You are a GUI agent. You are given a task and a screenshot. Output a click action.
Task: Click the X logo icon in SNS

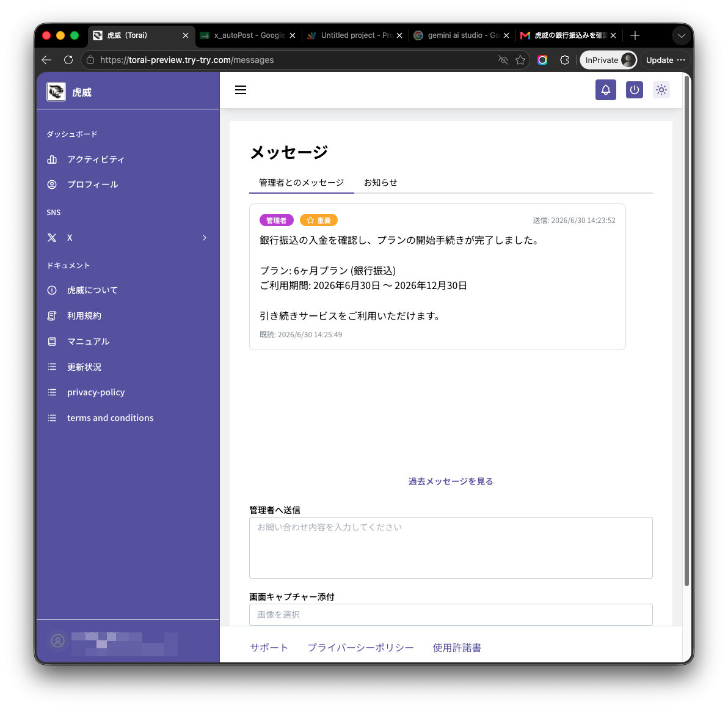pyautogui.click(x=52, y=238)
